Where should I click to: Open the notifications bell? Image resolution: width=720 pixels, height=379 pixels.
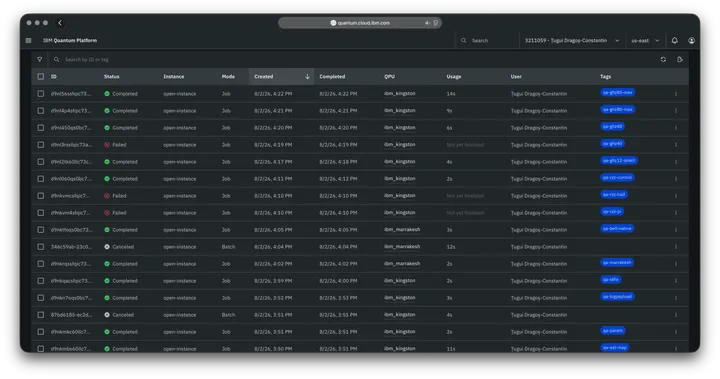(x=675, y=40)
